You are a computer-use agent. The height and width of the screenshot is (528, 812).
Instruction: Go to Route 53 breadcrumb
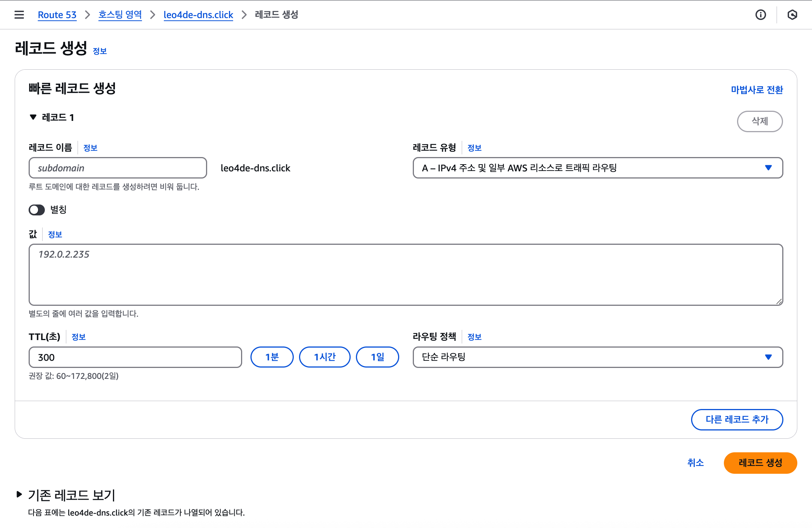(x=57, y=15)
